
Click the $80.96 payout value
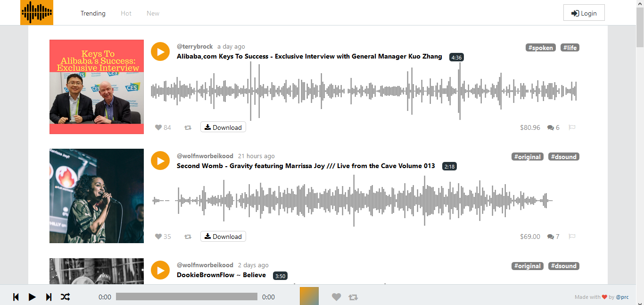click(x=530, y=127)
